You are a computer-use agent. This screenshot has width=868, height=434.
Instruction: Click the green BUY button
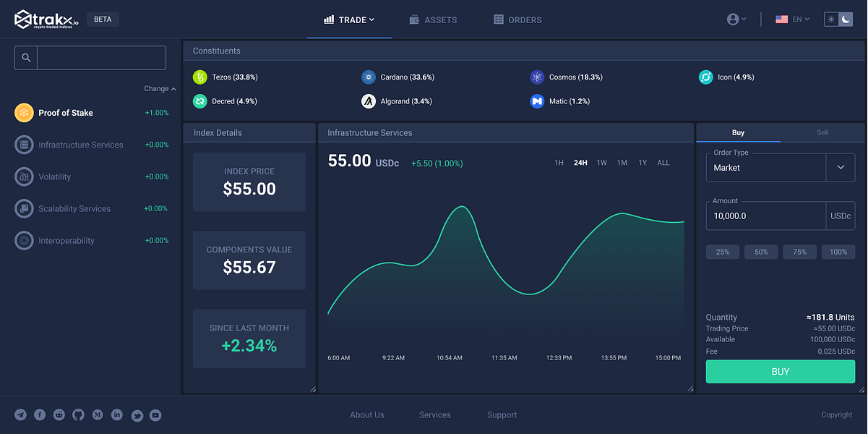pyautogui.click(x=781, y=372)
